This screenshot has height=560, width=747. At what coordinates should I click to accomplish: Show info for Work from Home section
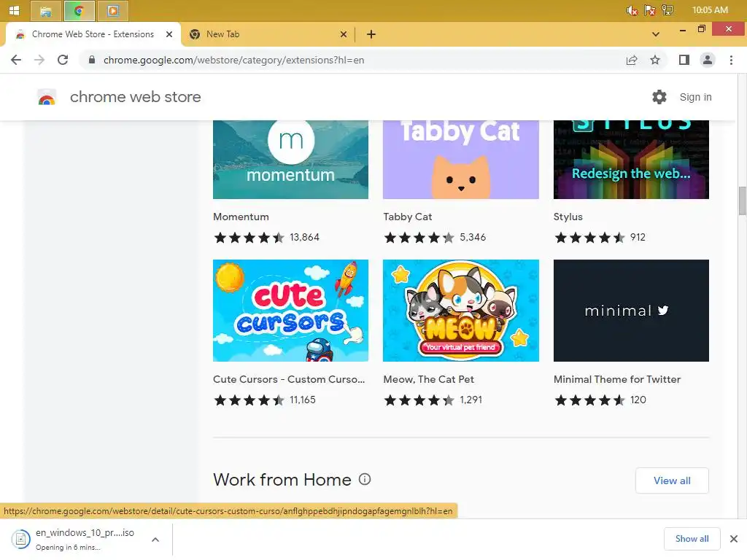[x=365, y=480]
